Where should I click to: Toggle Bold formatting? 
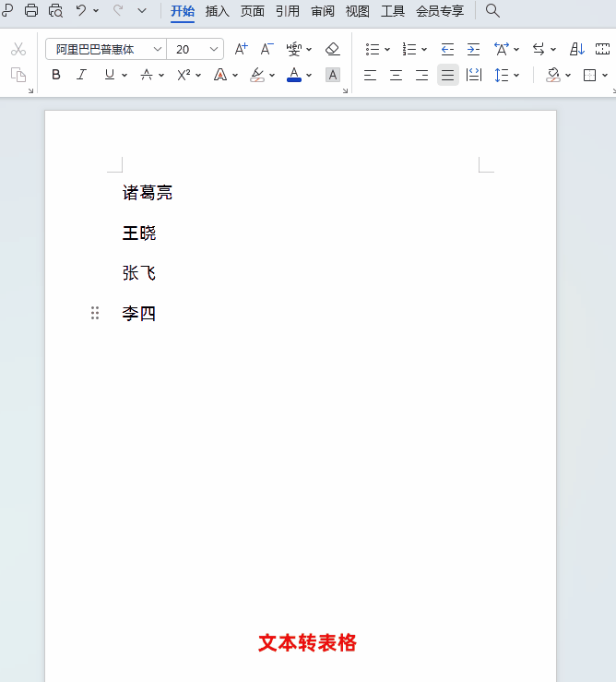click(56, 75)
